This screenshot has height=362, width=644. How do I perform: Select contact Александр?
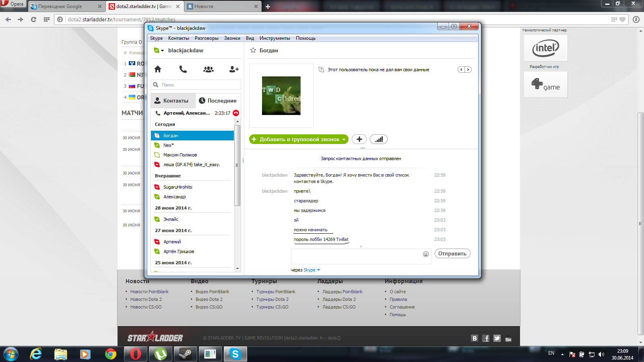[x=192, y=197]
